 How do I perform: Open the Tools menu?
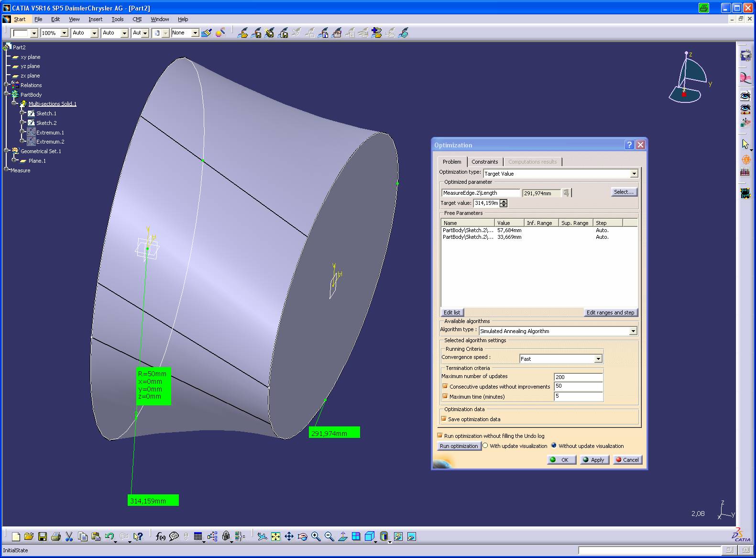[x=118, y=19]
